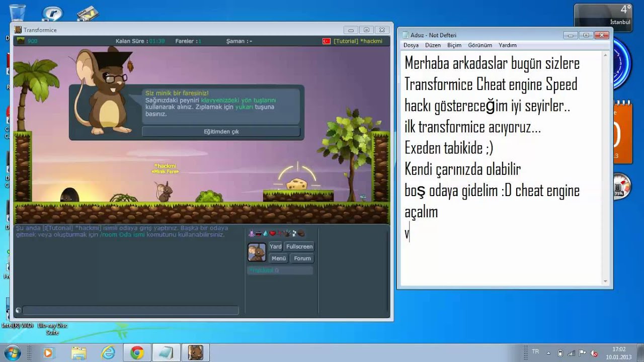Image resolution: width=644 pixels, height=362 pixels.
Task: Minimize the Notepad window
Action: click(571, 35)
